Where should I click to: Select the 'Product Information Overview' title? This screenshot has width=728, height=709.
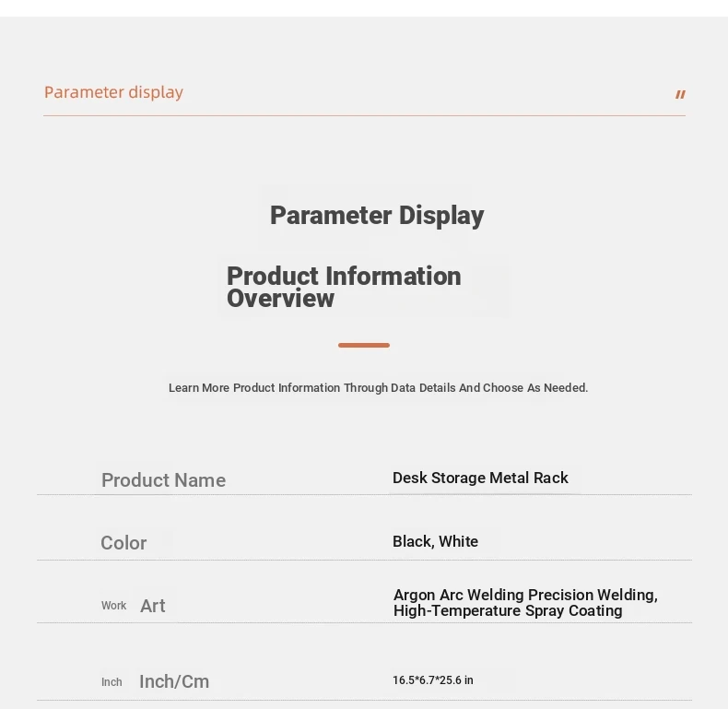pos(344,287)
